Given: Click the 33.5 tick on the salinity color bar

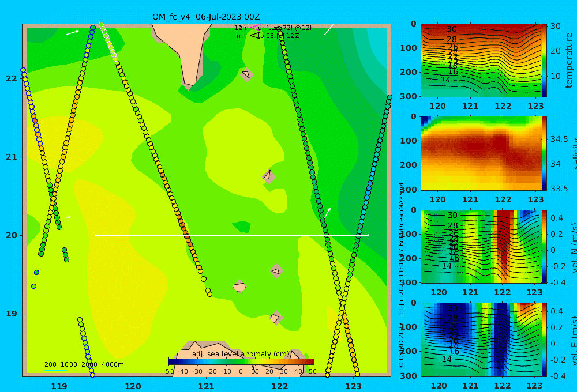Looking at the screenshot, I should (559, 189).
